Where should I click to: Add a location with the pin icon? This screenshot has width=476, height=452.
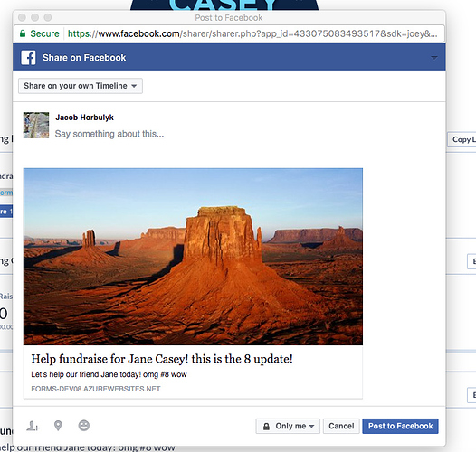(x=58, y=426)
